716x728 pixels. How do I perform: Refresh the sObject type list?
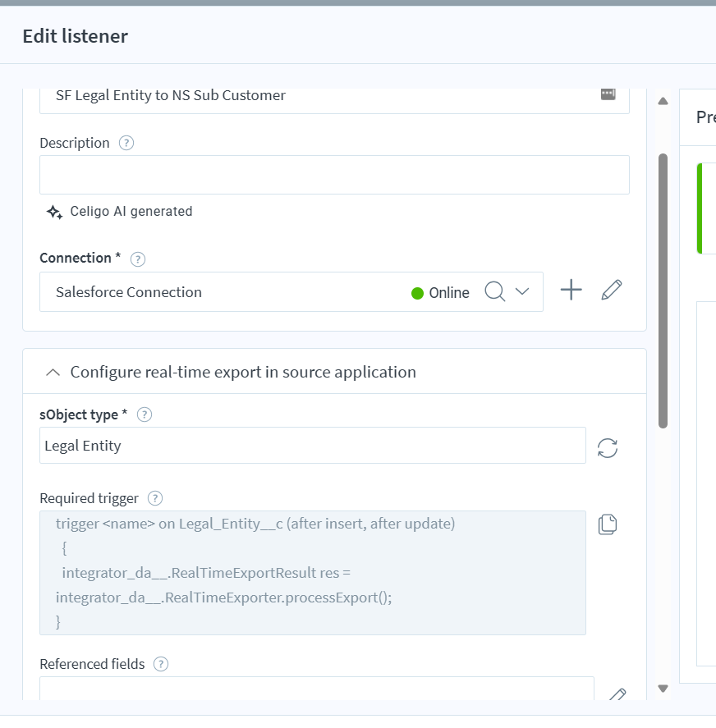(607, 448)
